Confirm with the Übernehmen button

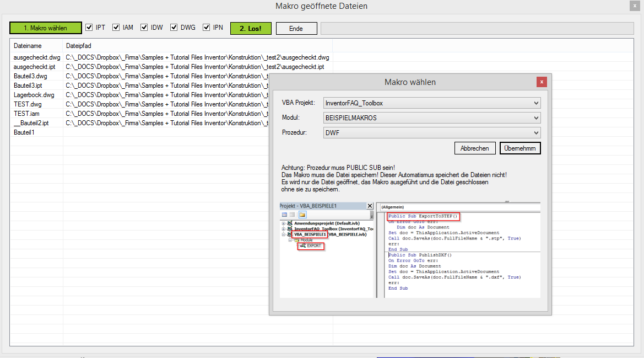[x=520, y=148]
